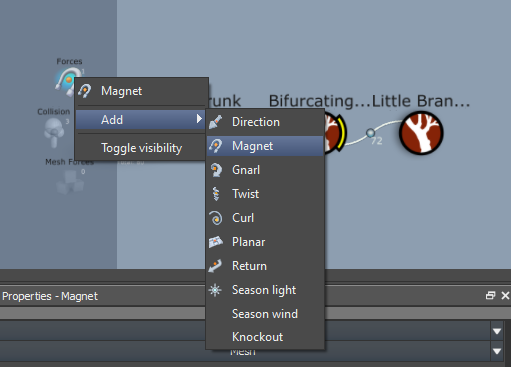511x367 pixels.
Task: Undock the Properties - Magnet panel
Action: [x=490, y=295]
